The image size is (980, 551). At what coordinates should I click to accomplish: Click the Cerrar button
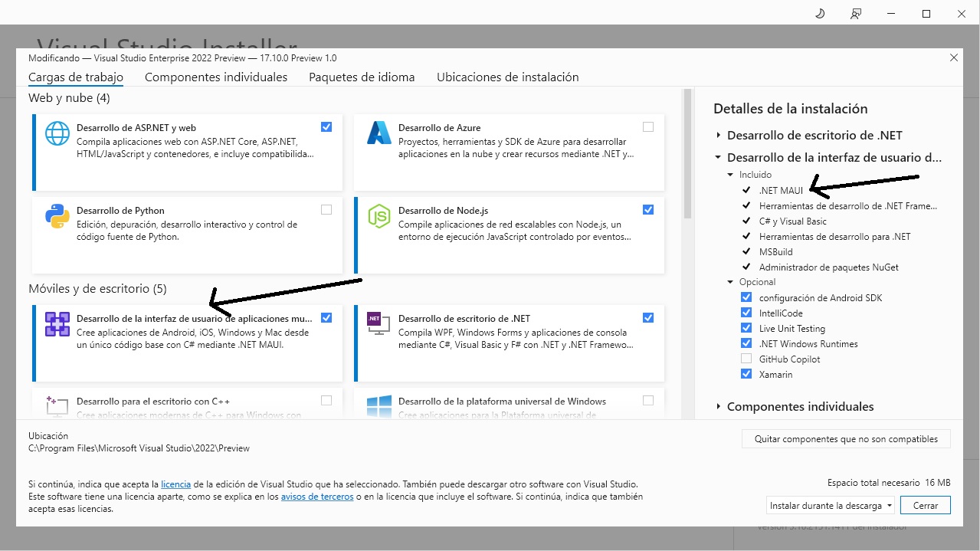pos(926,506)
